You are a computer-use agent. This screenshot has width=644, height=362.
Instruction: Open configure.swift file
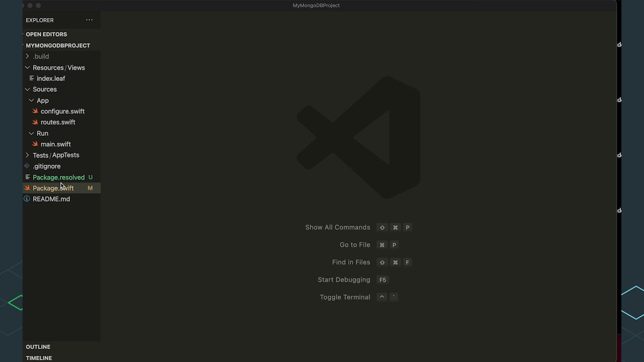62,111
